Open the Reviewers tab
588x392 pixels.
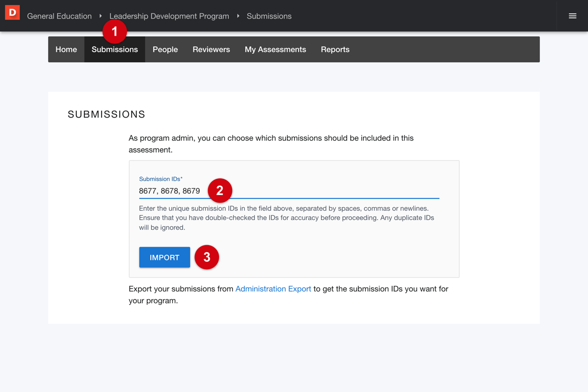pos(211,50)
